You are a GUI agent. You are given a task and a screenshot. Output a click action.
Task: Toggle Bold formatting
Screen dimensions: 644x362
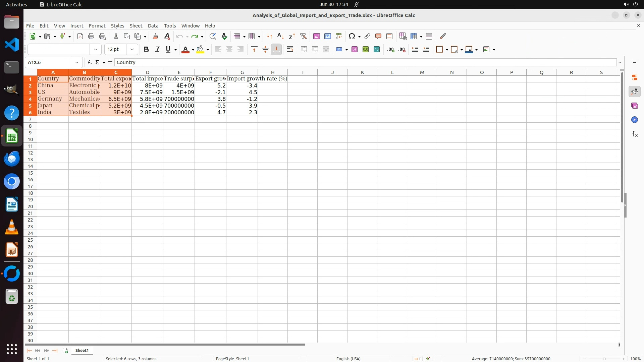pyautogui.click(x=146, y=50)
